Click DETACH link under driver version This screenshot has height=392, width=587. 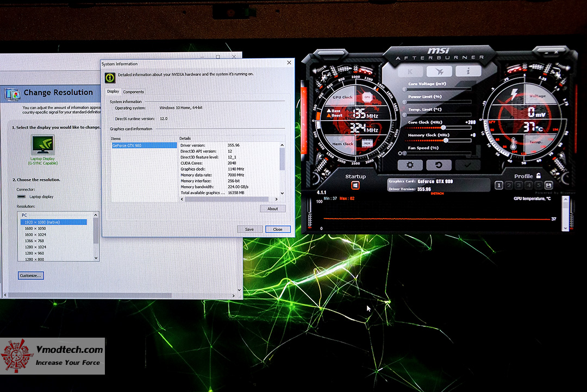(x=437, y=194)
